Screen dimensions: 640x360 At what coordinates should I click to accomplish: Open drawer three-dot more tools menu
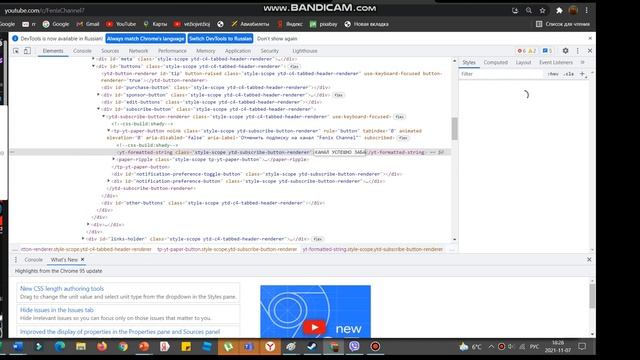click(16, 260)
